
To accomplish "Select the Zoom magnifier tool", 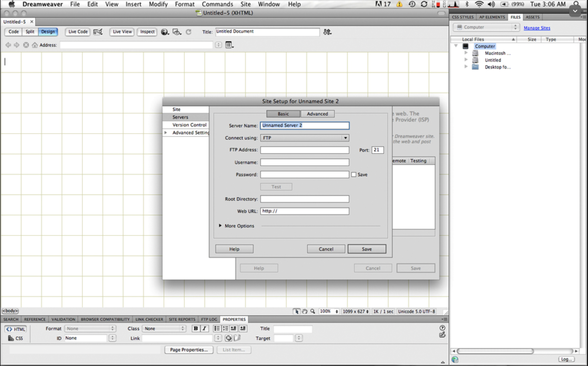I will (x=313, y=312).
